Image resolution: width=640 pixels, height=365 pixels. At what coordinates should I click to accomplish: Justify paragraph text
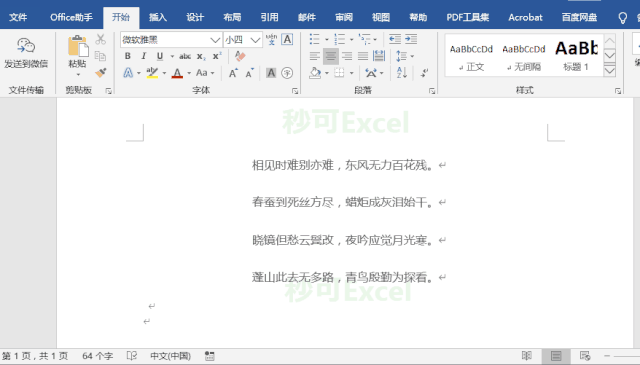(363, 56)
